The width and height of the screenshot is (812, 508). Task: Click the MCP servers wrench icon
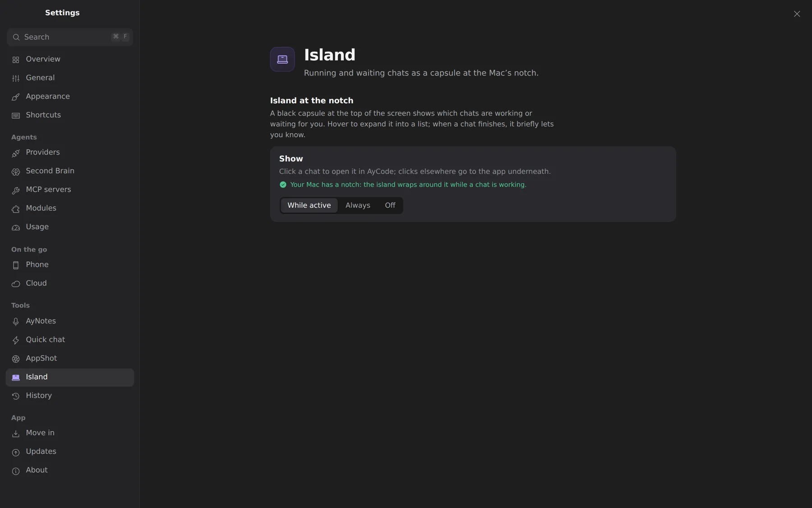pyautogui.click(x=16, y=190)
